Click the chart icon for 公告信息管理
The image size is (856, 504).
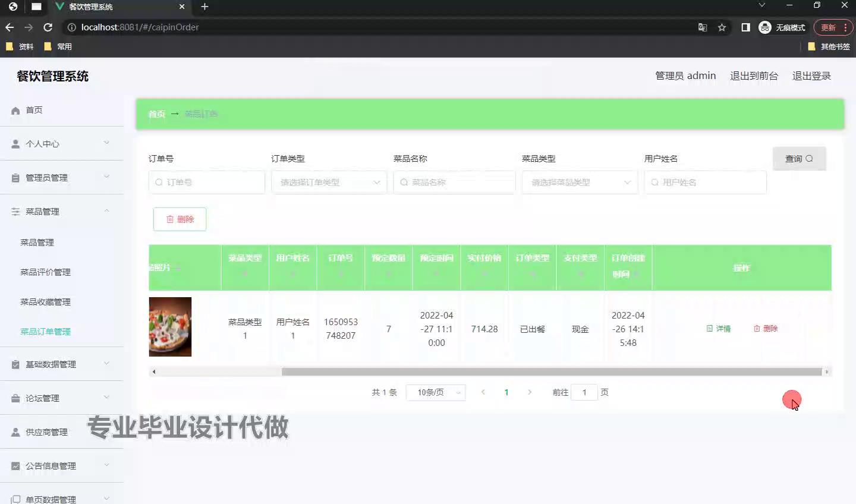click(x=15, y=466)
